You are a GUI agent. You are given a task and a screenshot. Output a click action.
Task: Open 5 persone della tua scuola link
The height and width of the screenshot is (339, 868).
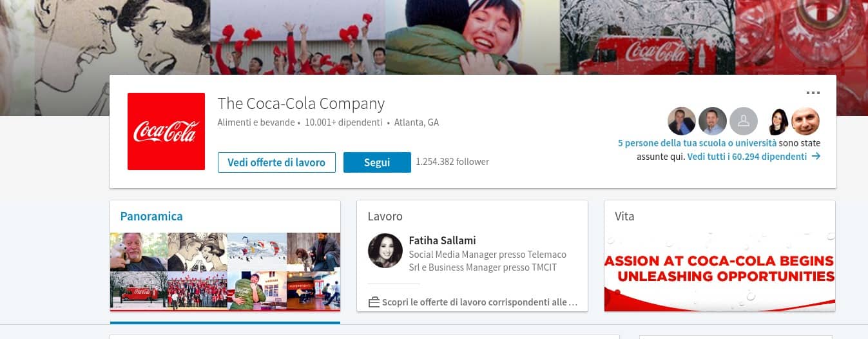pyautogui.click(x=697, y=143)
